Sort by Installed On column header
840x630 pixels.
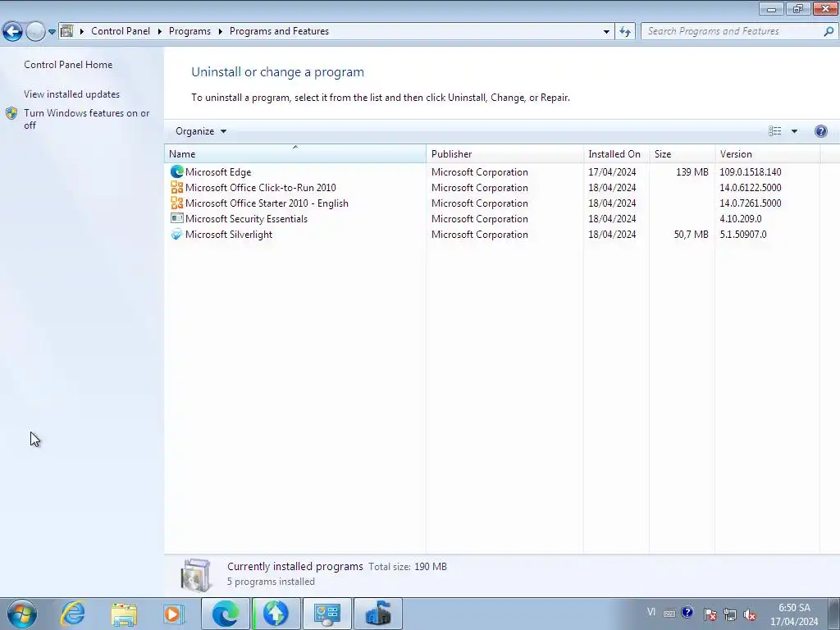coord(616,153)
